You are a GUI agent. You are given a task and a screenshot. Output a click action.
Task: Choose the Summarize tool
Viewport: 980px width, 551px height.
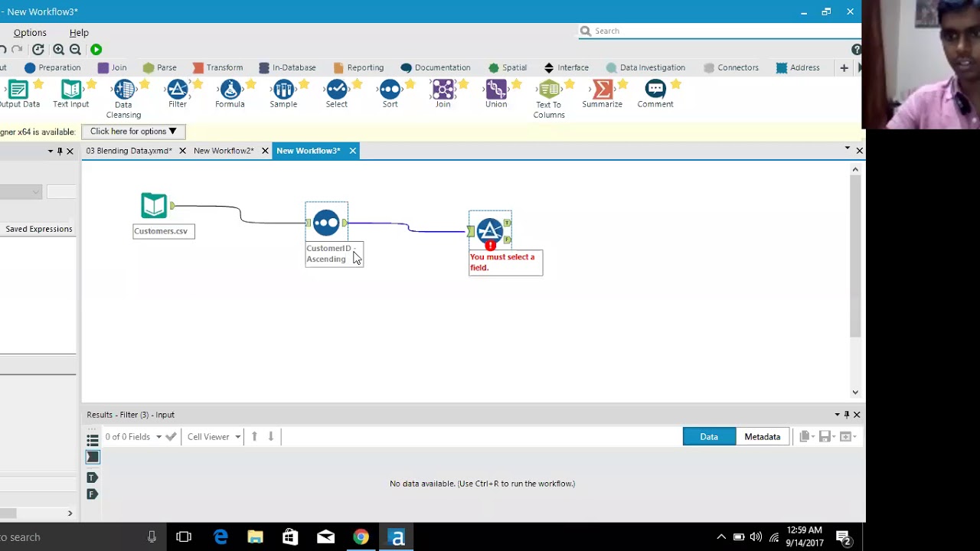(x=602, y=94)
